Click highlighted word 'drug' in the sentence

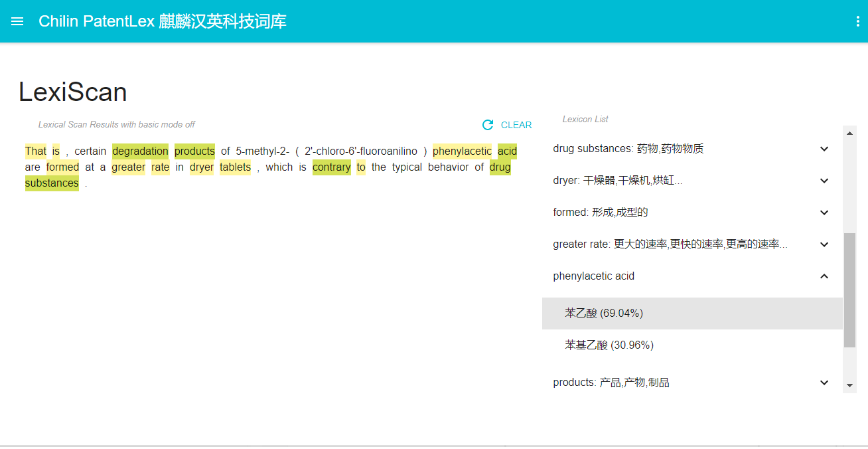click(500, 167)
